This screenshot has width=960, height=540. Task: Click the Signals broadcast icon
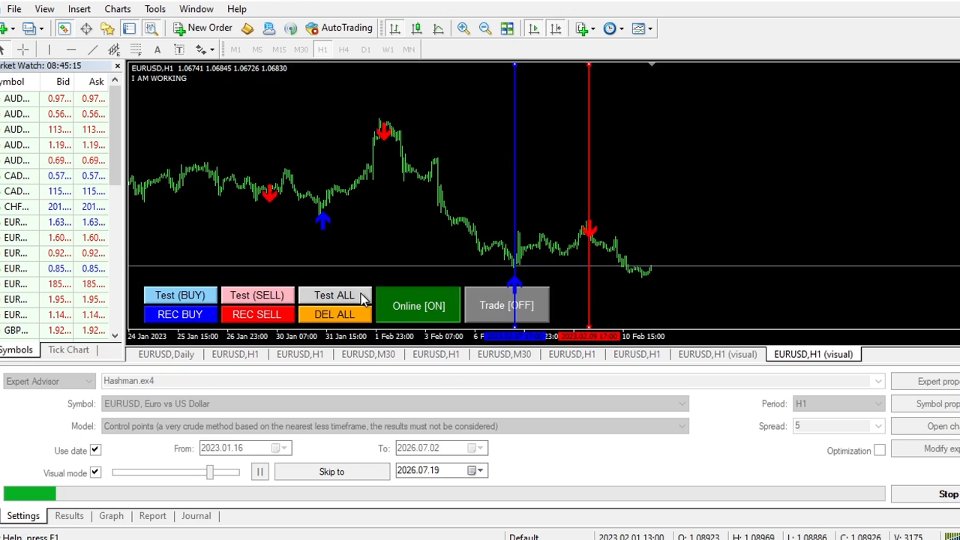point(291,28)
